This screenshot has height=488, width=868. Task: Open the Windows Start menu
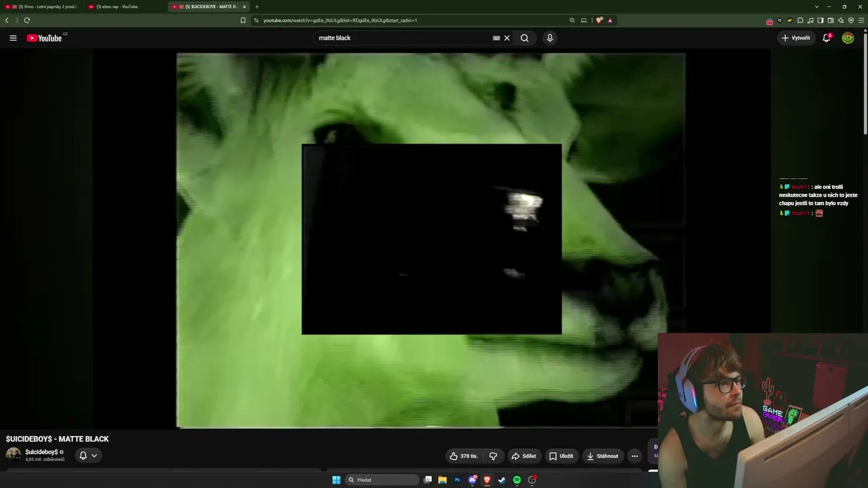pos(336,480)
